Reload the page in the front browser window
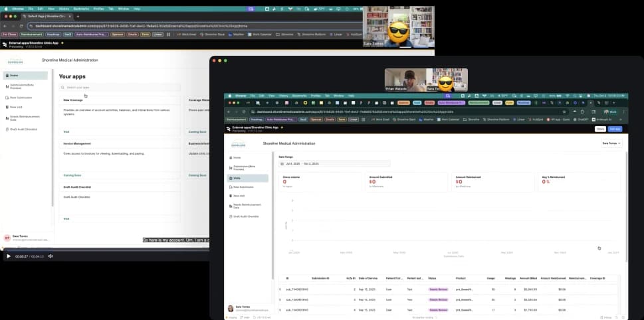Screen dimensions: 644x320 point(244,112)
